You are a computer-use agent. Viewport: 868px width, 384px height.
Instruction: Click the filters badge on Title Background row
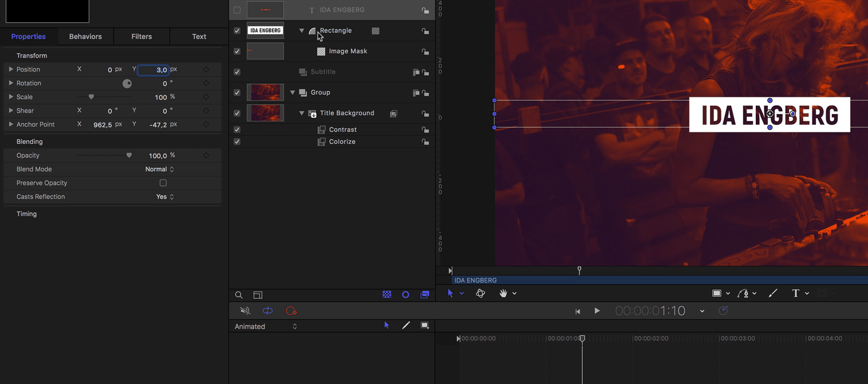coord(394,113)
